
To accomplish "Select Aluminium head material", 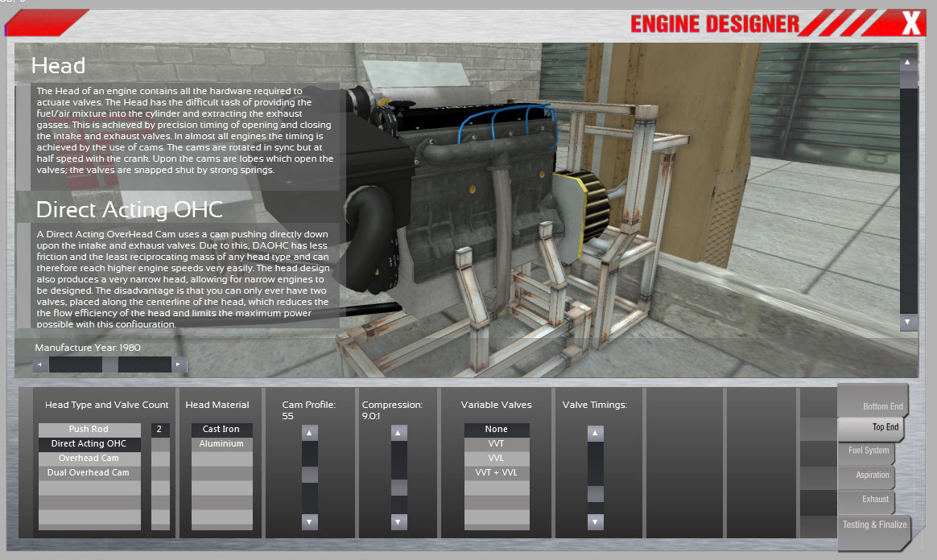I will pos(222,444).
